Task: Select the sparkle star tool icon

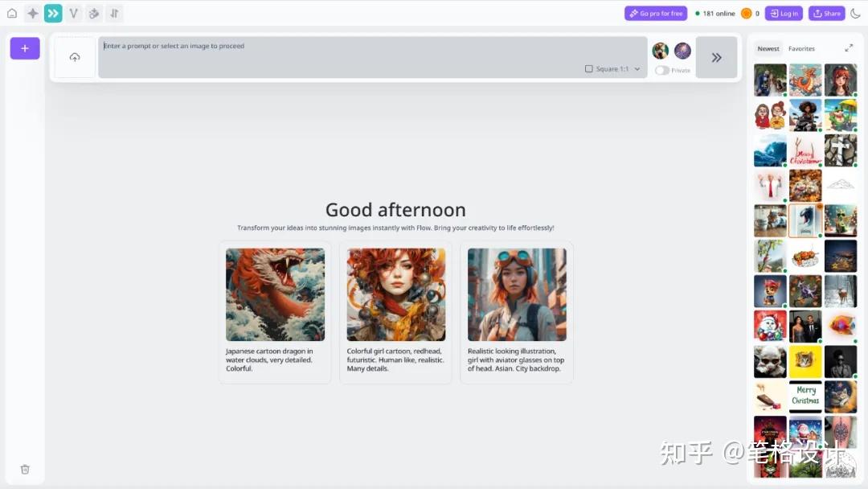Action: [33, 14]
